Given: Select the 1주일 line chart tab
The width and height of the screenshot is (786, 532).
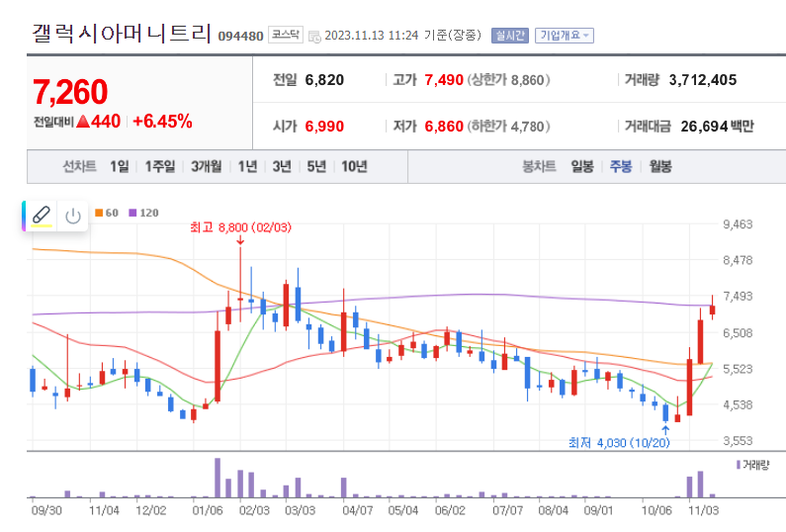Looking at the screenshot, I should click(160, 166).
